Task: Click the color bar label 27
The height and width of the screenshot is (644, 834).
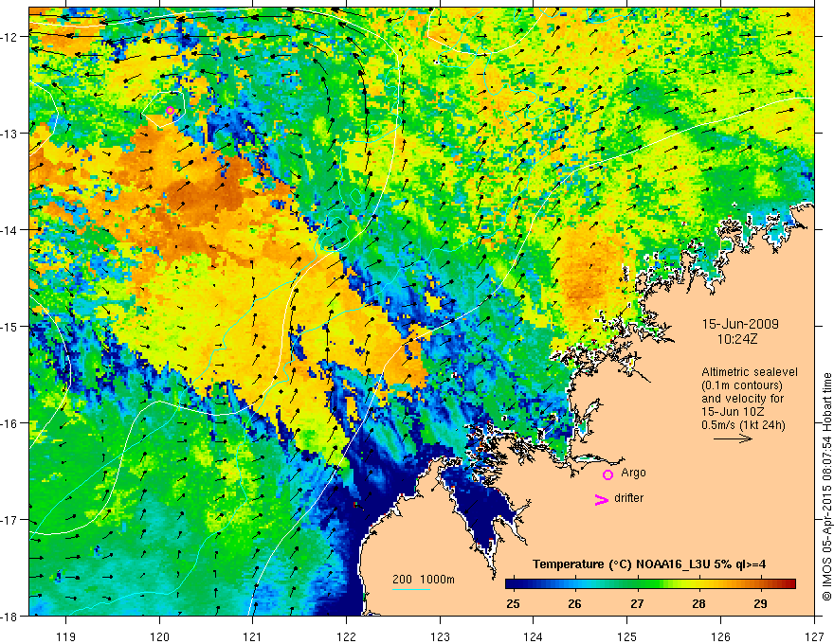Action: pyautogui.click(x=637, y=603)
